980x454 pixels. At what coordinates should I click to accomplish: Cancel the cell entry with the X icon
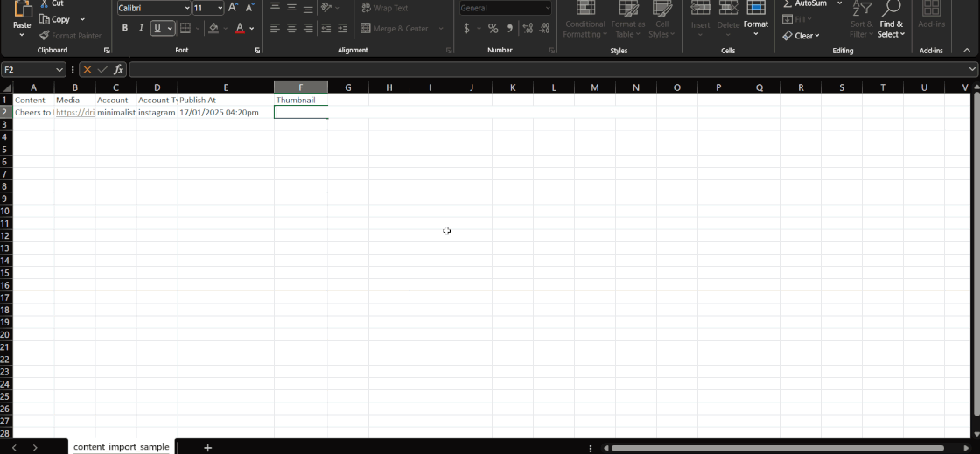87,69
